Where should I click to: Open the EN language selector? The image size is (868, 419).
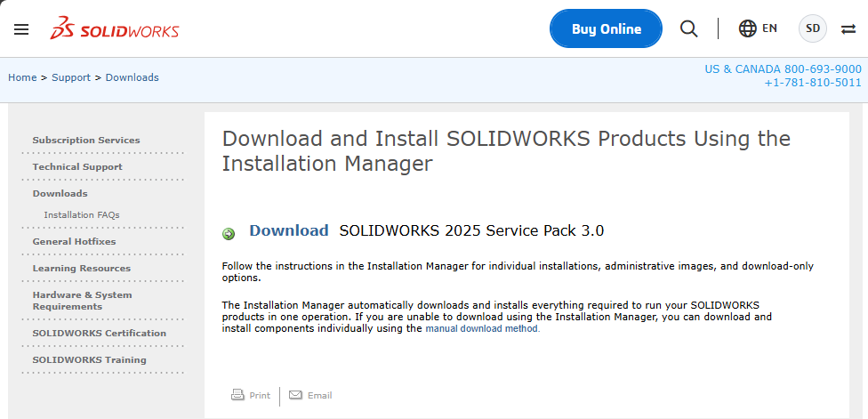point(769,28)
